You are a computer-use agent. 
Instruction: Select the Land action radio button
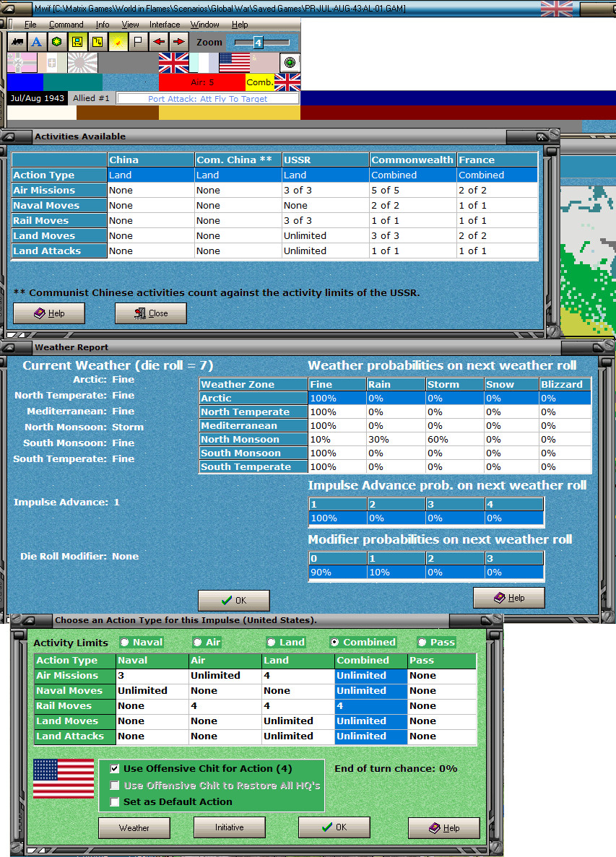271,642
